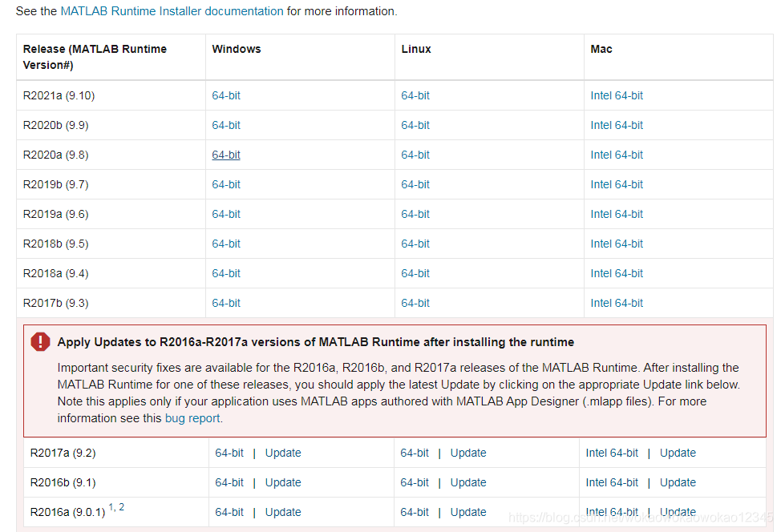The width and height of the screenshot is (781, 532).
Task: Open R2017a Linux Update link
Action: (468, 453)
